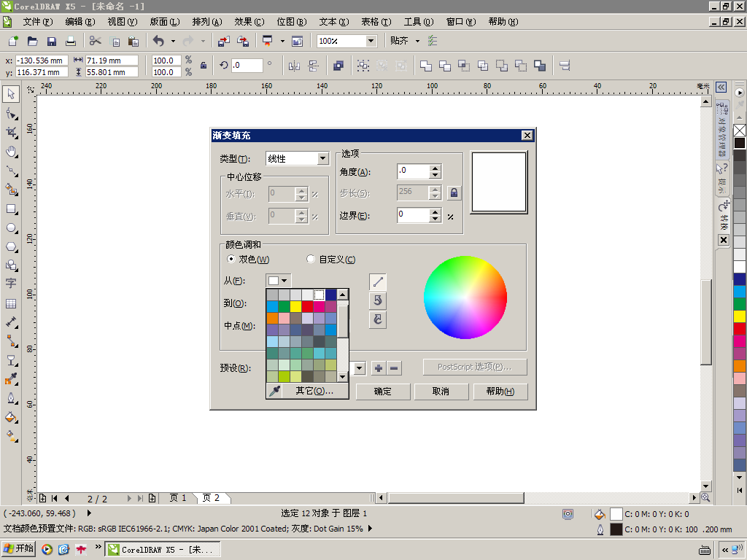
Task: Select the Pick tool in toolbox
Action: tap(11, 94)
